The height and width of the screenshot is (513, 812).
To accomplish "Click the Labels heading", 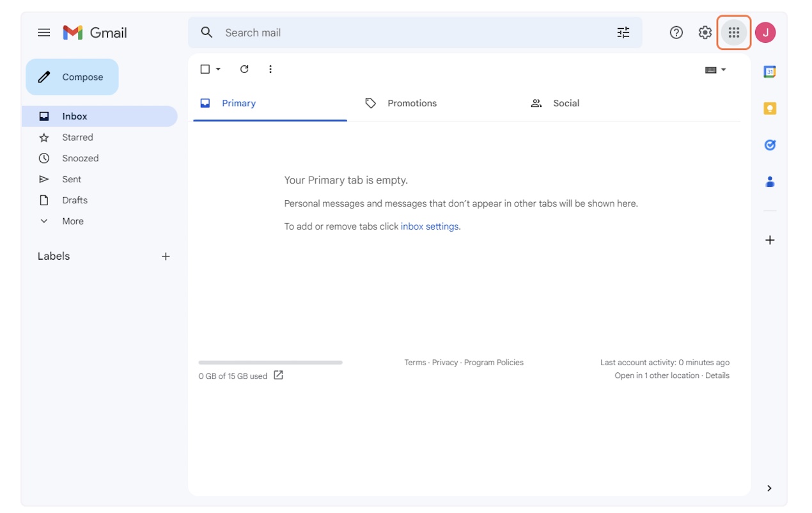I will (54, 256).
